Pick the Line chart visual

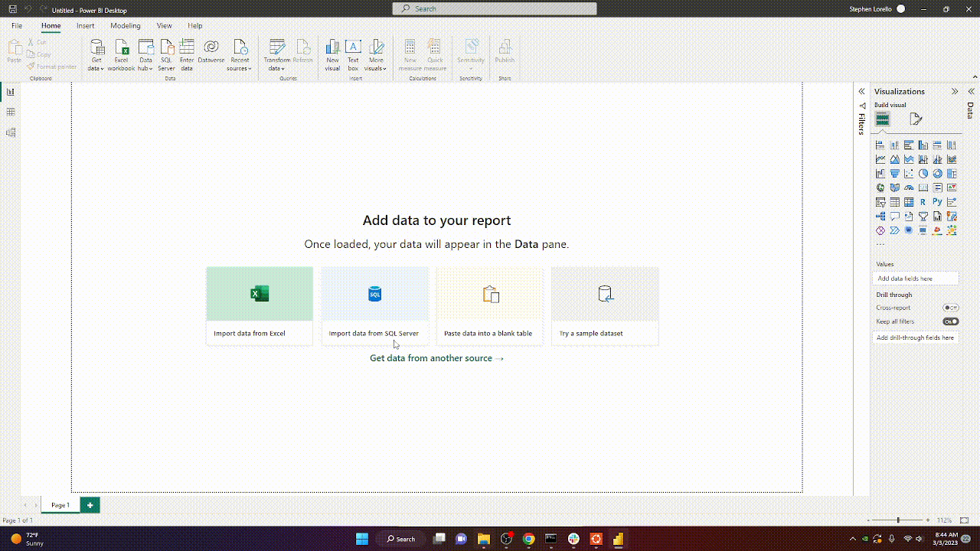880,159
